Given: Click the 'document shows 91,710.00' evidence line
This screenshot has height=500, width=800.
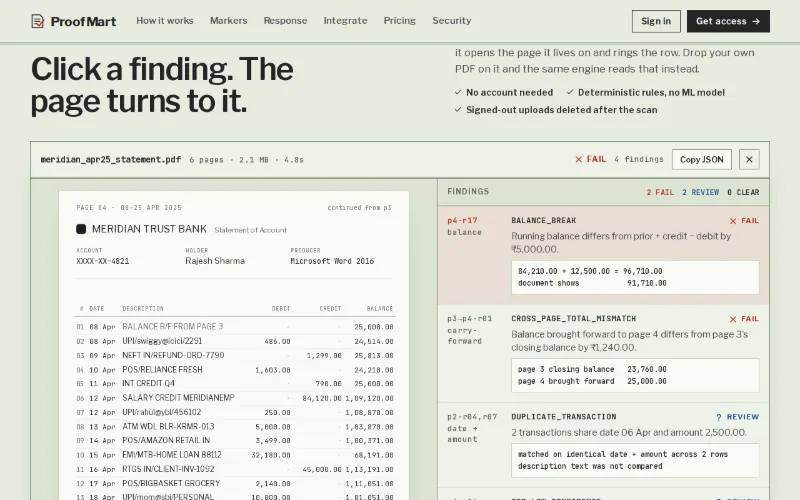Looking at the screenshot, I should pyautogui.click(x=592, y=283).
